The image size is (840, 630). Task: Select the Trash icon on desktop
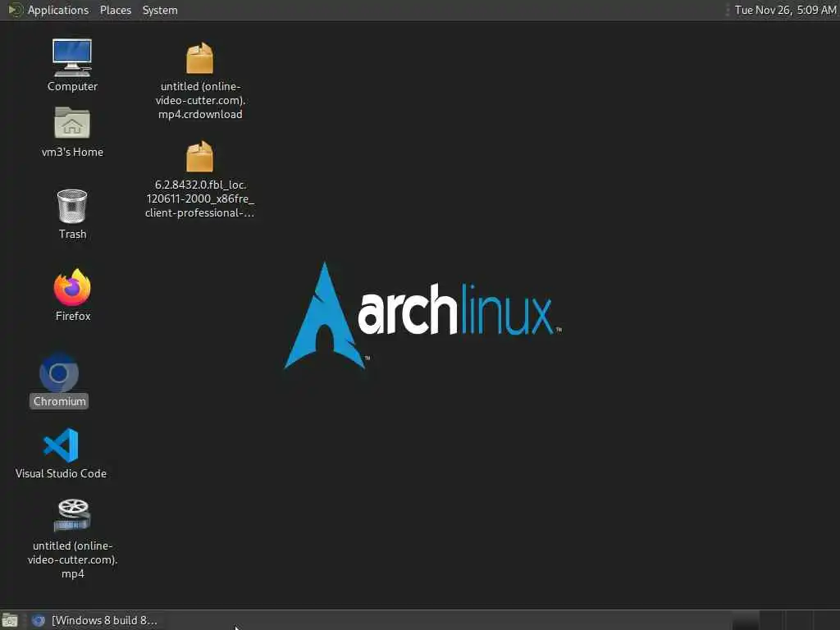click(x=72, y=206)
